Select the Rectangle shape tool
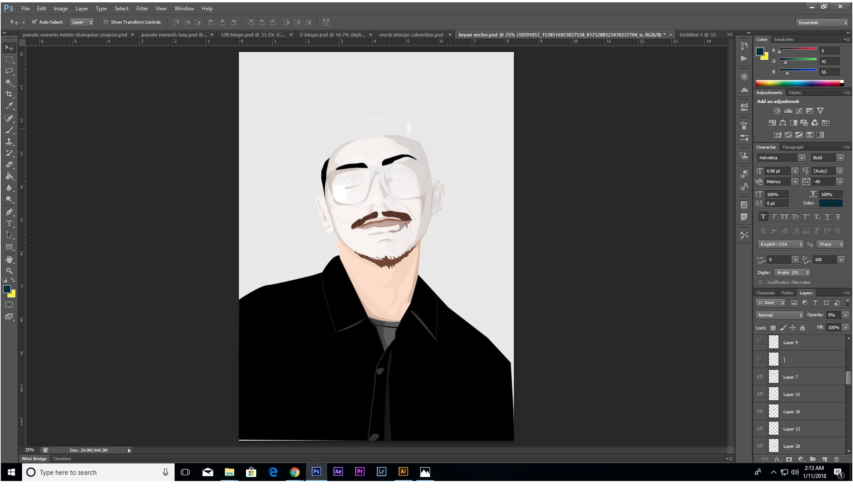The image size is (853, 504). click(x=10, y=247)
